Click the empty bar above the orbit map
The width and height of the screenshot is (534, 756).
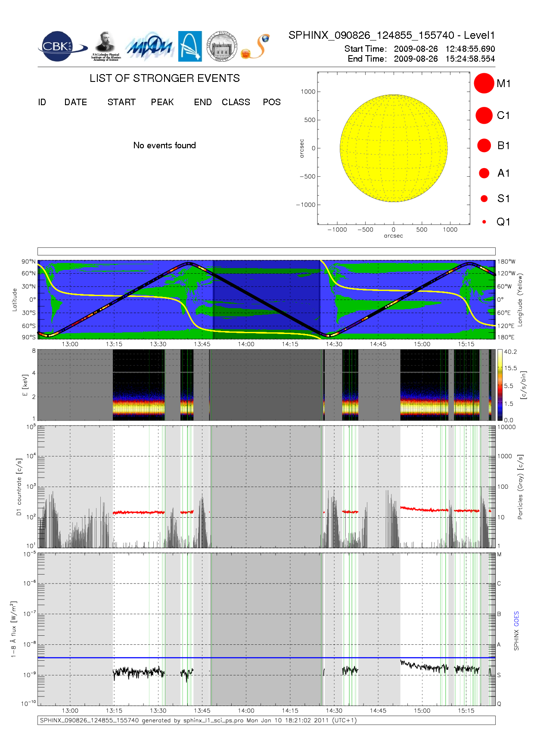point(266,251)
